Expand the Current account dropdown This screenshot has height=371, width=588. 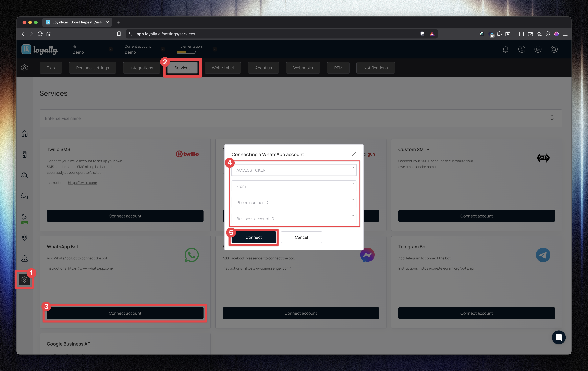(163, 49)
